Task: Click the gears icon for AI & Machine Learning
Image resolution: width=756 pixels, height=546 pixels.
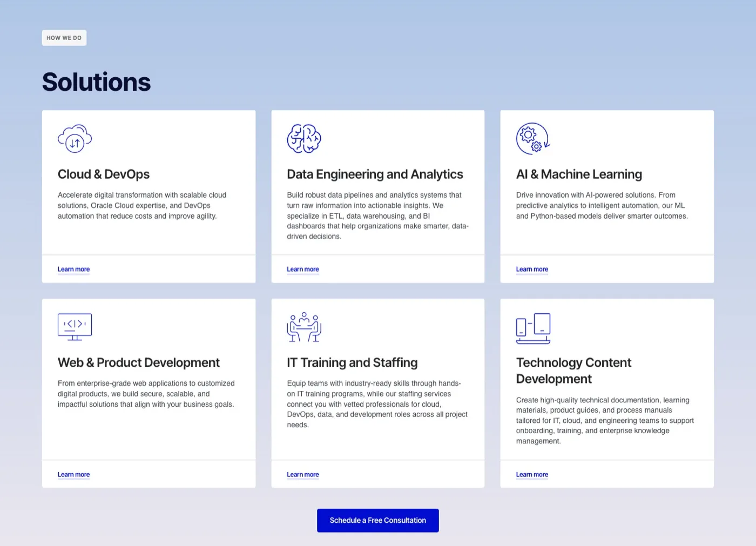Action: coord(533,139)
